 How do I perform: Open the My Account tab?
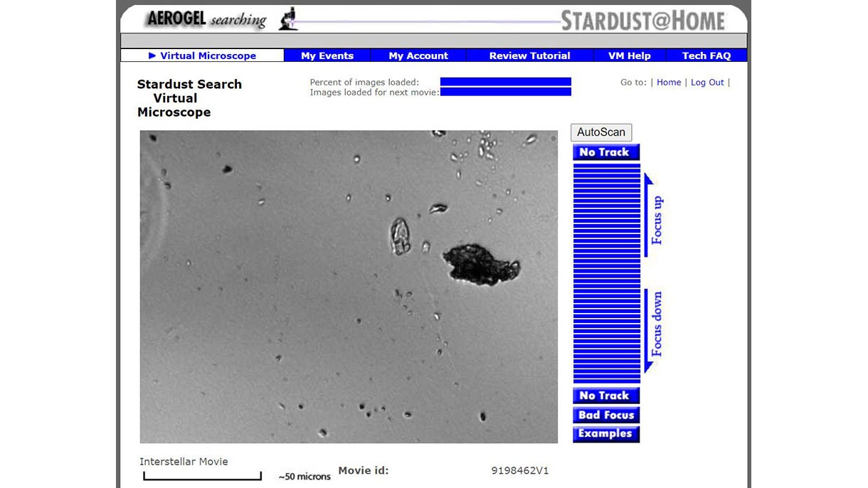tap(418, 55)
